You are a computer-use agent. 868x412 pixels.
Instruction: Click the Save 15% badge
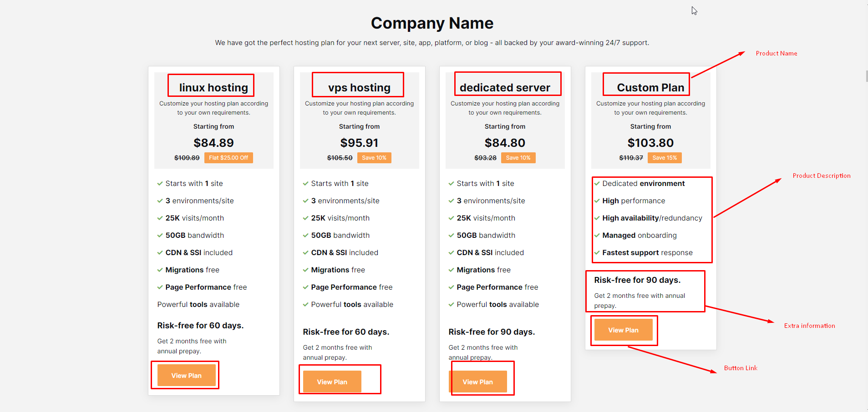665,158
